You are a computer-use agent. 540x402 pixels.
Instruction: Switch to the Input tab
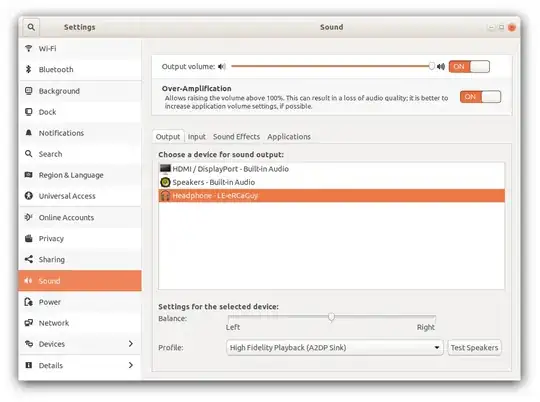(197, 137)
